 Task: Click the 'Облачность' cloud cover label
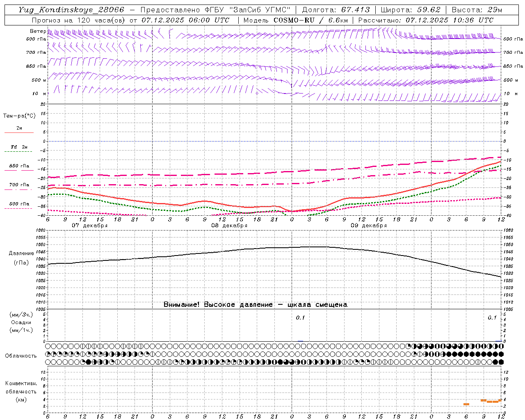coord(21,356)
